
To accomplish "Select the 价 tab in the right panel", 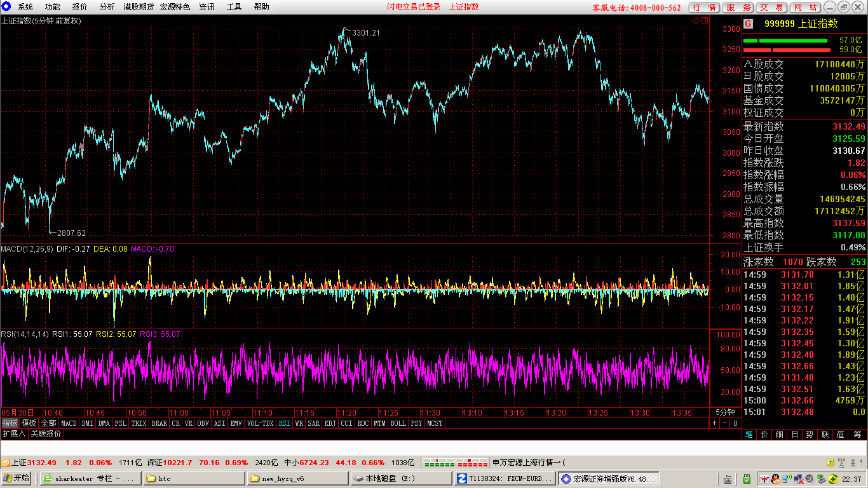I will point(764,435).
